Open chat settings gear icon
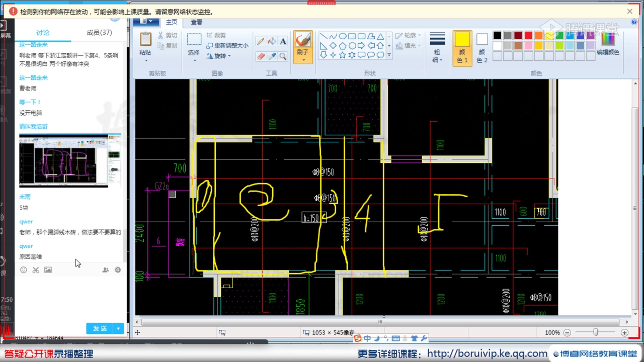 click(x=118, y=270)
